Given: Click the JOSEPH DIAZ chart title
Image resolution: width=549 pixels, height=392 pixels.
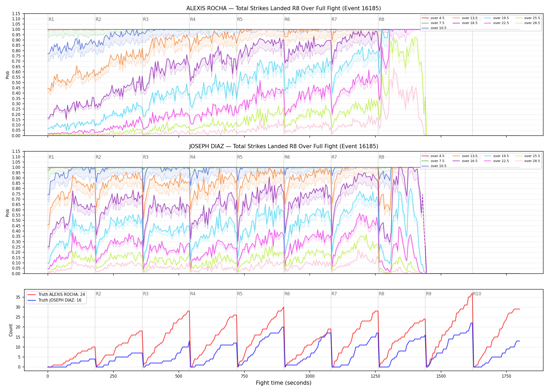Looking at the screenshot, I should point(284,146).
